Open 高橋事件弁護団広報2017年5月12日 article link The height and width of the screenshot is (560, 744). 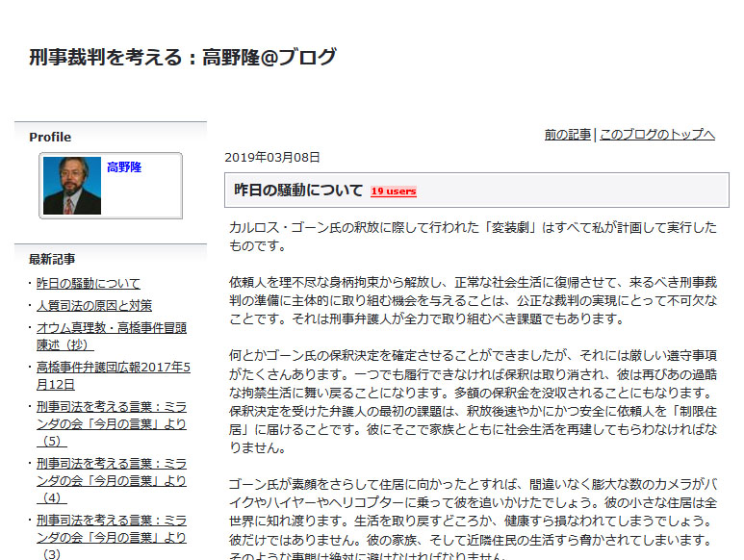(113, 375)
